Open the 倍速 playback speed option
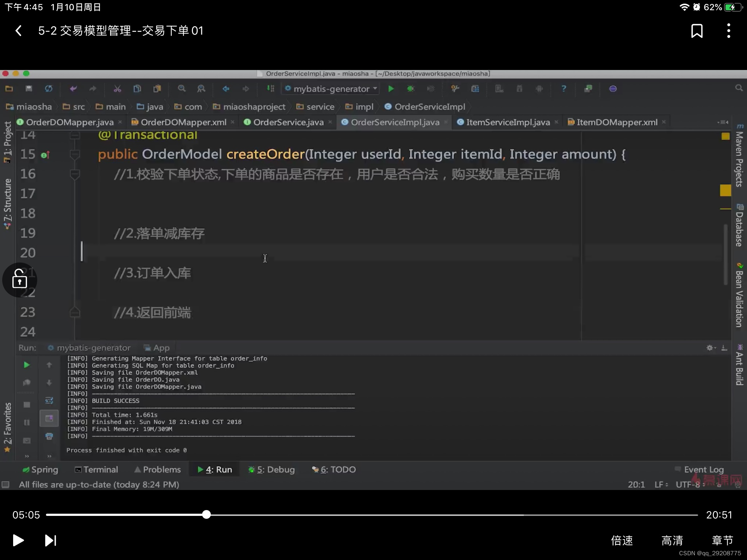The width and height of the screenshot is (747, 560). click(x=622, y=540)
